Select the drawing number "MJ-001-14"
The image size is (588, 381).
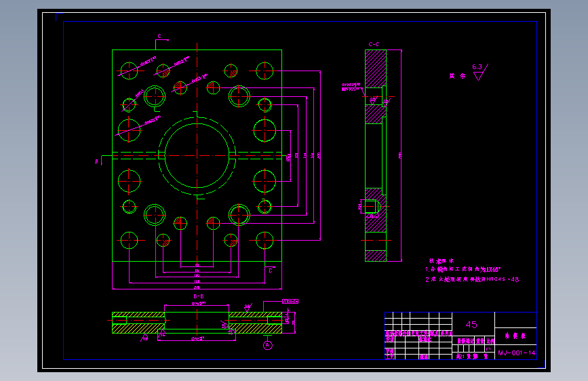(516, 353)
